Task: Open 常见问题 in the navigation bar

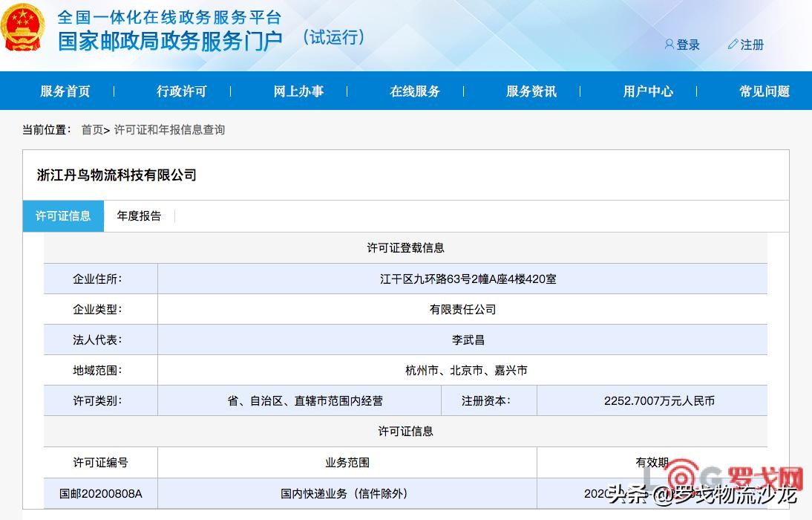Action: tap(764, 91)
